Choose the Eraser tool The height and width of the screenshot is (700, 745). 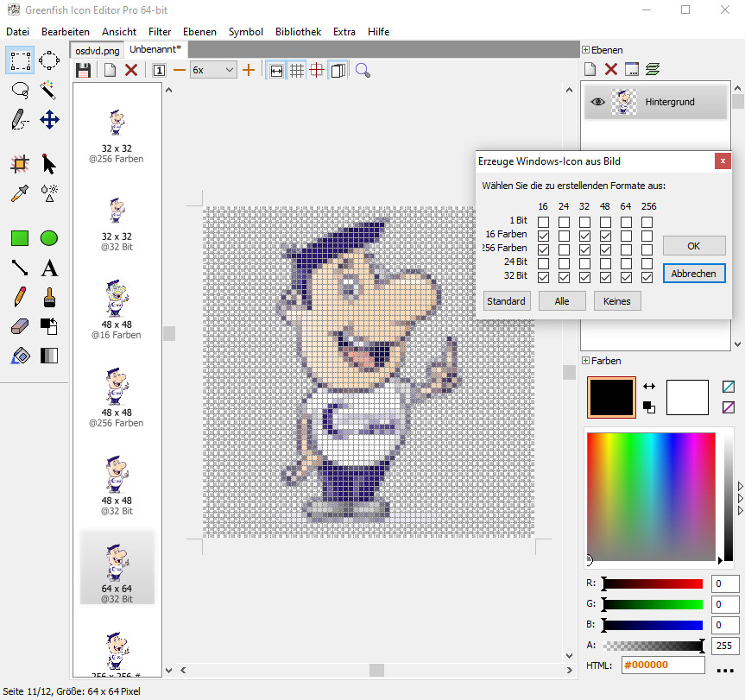coord(20,326)
